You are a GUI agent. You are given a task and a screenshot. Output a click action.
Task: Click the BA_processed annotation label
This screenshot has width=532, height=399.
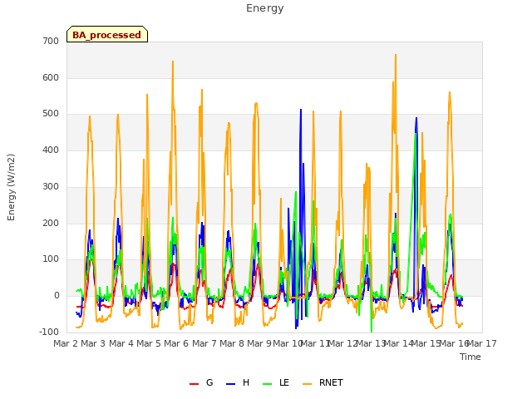coord(107,35)
